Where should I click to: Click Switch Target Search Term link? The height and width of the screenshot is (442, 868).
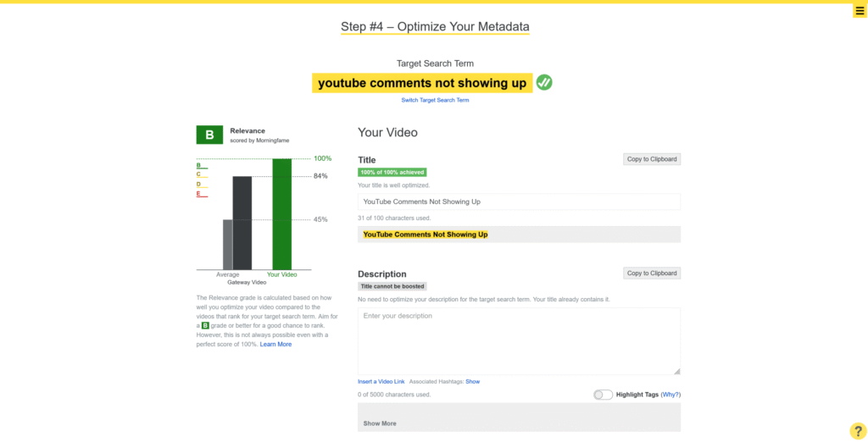tap(435, 100)
